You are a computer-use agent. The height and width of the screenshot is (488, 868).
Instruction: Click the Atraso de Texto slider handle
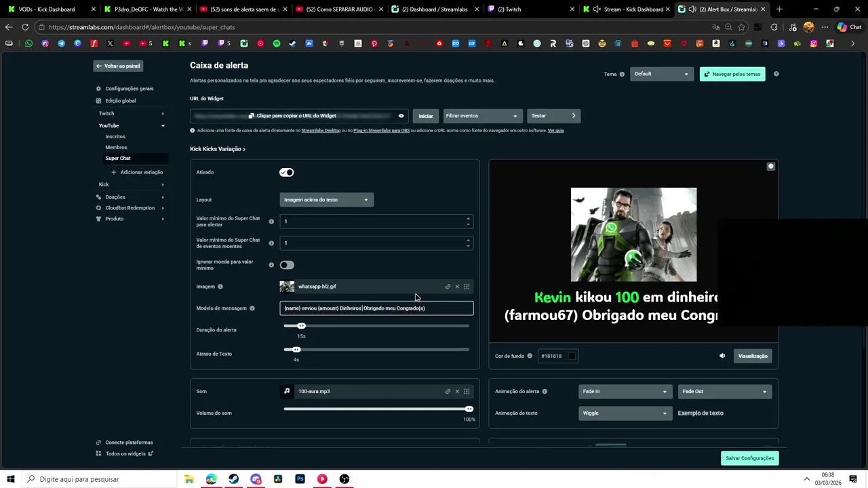tap(296, 350)
